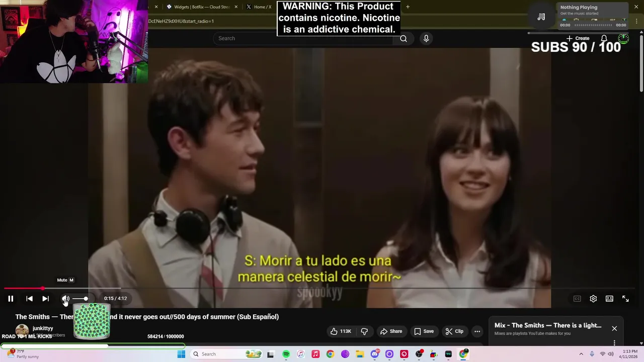This screenshot has height=362, width=644.
Task: Open YouTube notifications bell
Action: tap(604, 38)
